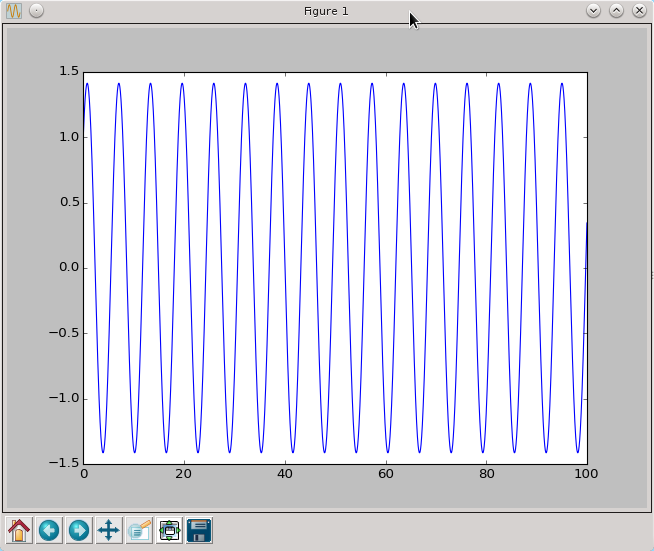
Task: Reset the plot to the original Home view
Action: click(x=19, y=530)
